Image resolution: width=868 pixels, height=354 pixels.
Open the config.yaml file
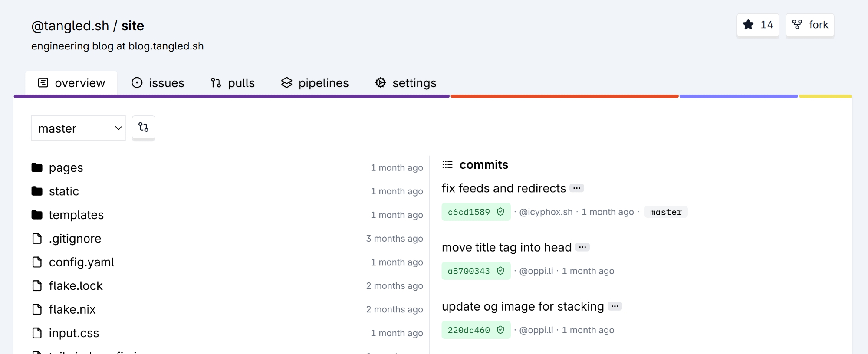(x=81, y=262)
